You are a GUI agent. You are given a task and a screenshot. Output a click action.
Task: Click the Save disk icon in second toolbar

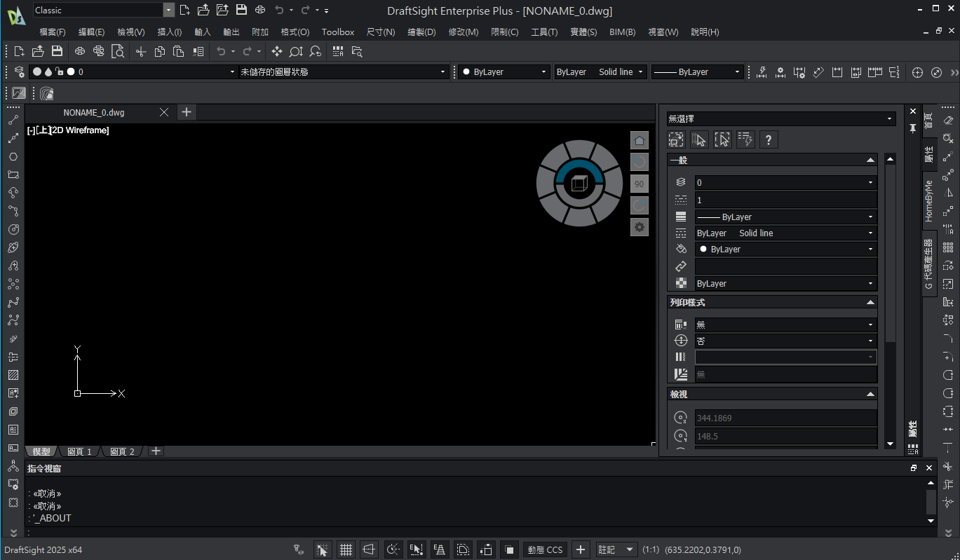click(58, 51)
